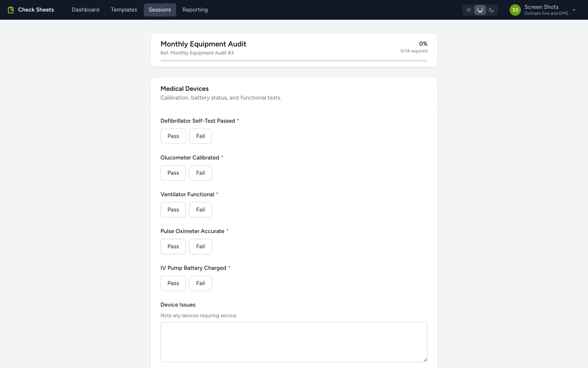Screen dimensions: 588x368
Task: Click the Device Issues field label
Action: click(x=178, y=305)
